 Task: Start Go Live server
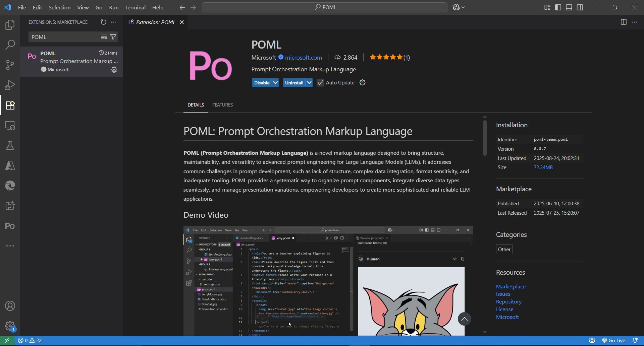tap(613, 340)
